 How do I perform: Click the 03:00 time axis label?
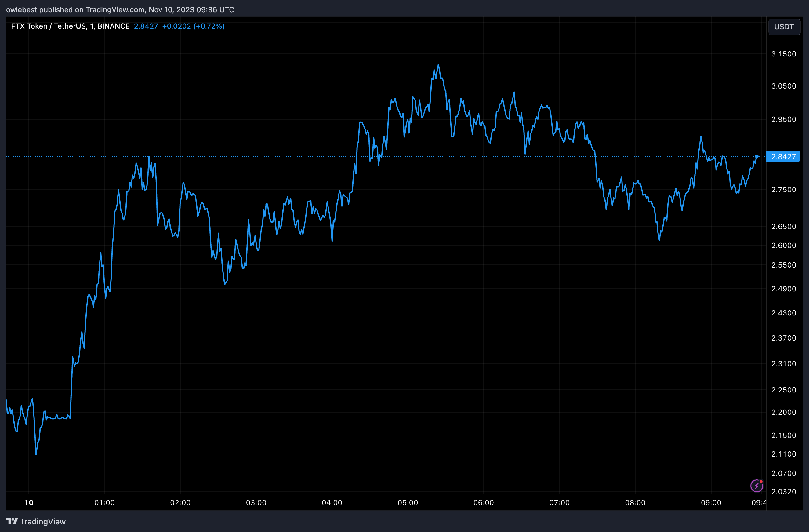tap(256, 502)
